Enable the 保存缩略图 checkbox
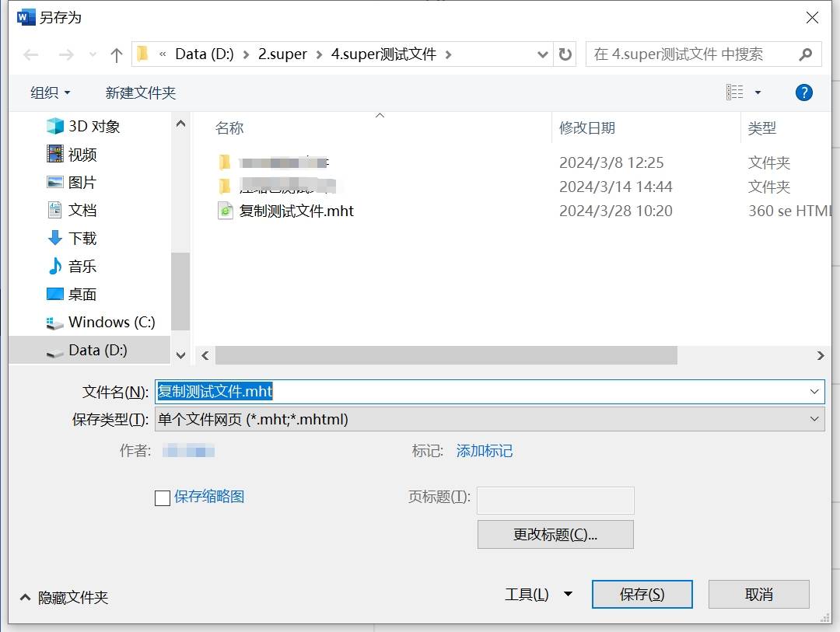Viewport: 840px width, 632px height. [x=162, y=498]
